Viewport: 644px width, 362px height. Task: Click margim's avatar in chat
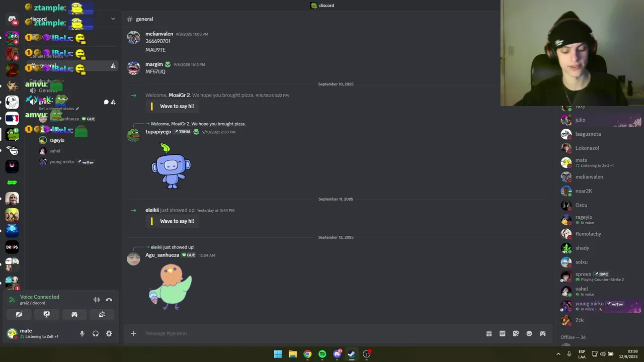click(133, 68)
